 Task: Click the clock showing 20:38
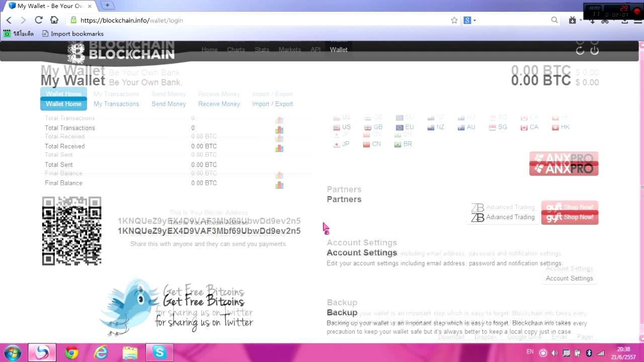tap(623, 349)
